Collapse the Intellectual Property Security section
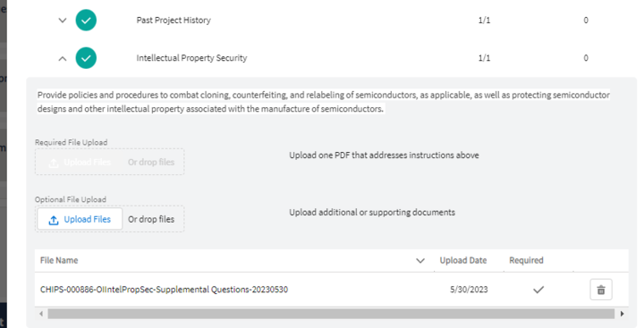The image size is (644, 328). [63, 58]
